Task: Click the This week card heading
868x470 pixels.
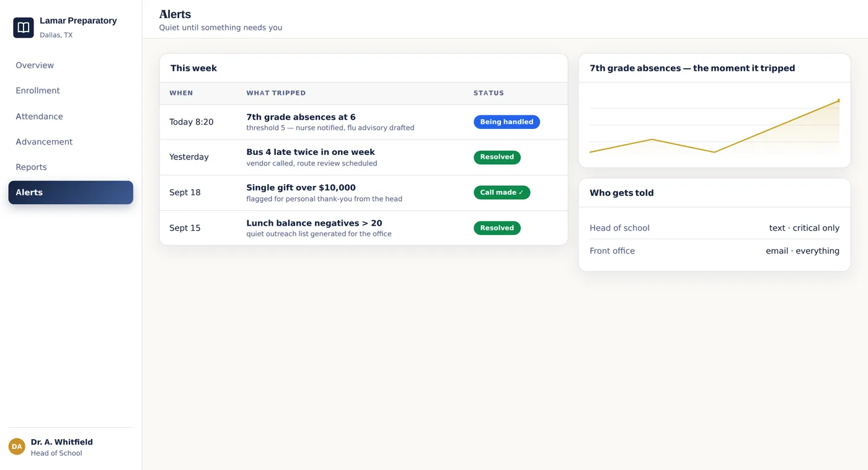Action: click(193, 68)
